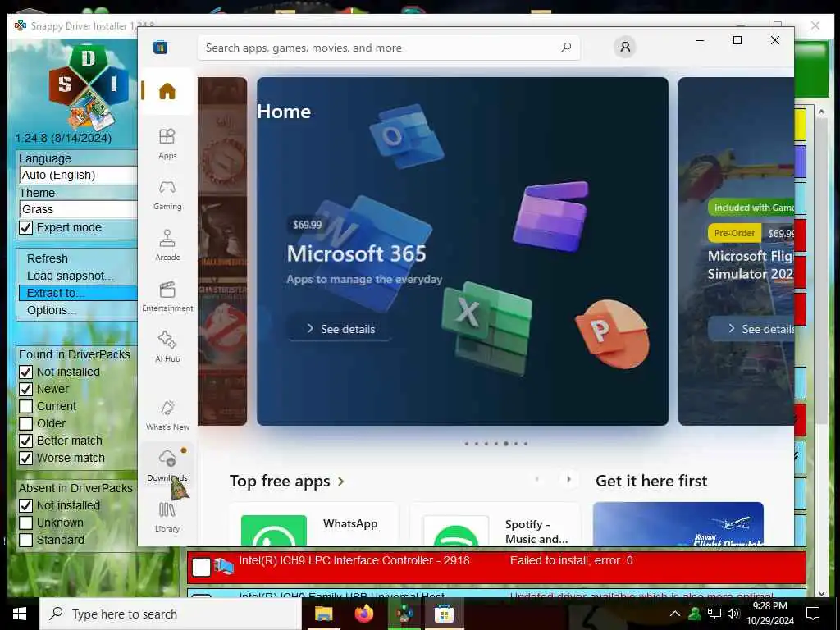Open the Windows Start menu
The width and height of the screenshot is (840, 630).
click(x=20, y=614)
